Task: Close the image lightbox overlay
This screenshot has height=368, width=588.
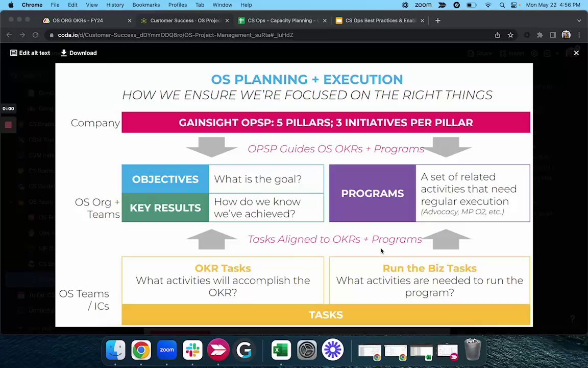Action: pyautogui.click(x=576, y=53)
